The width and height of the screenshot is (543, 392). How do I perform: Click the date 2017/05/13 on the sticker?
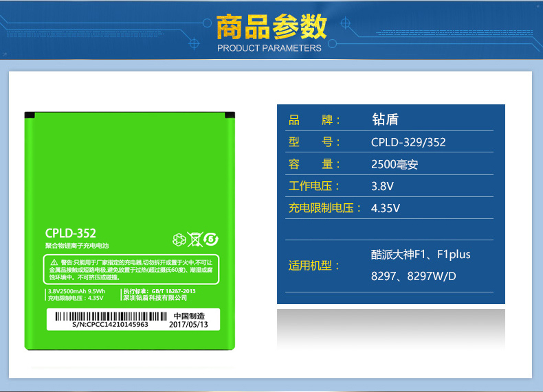pos(188,324)
